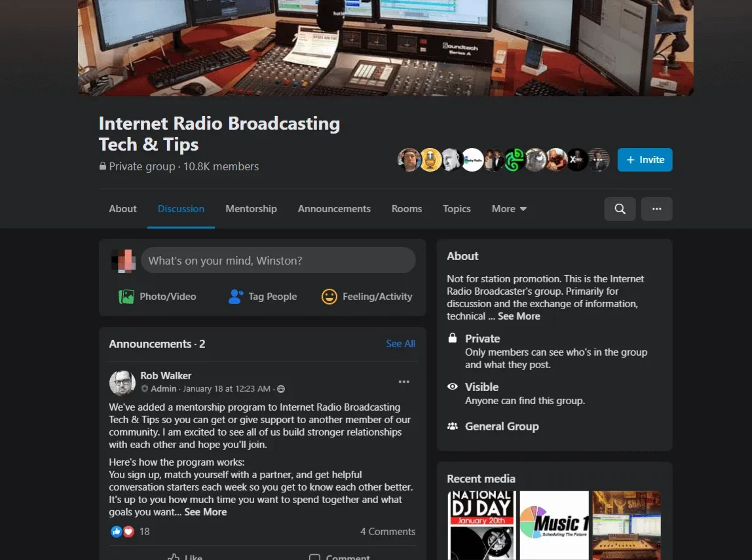The width and height of the screenshot is (752, 560).
Task: Click the love reaction icon on the post
Action: tap(128, 531)
